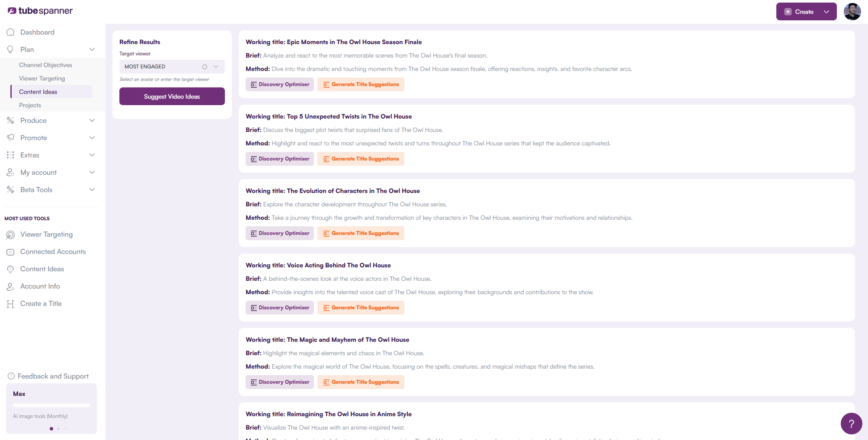Click the Beta Tools icon
Image resolution: width=868 pixels, height=440 pixels.
pyautogui.click(x=10, y=189)
